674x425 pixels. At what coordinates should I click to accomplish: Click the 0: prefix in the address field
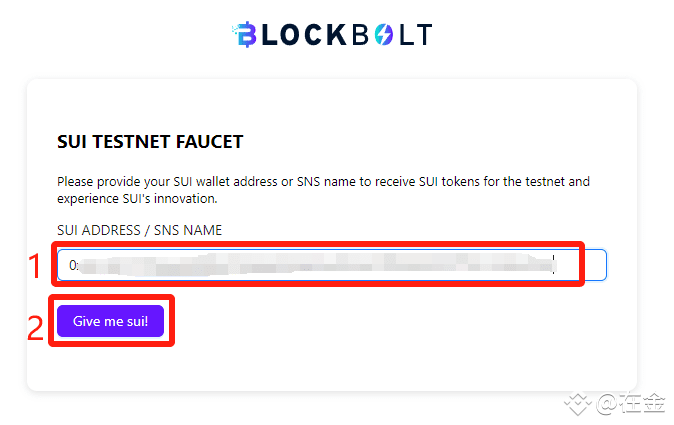74,265
